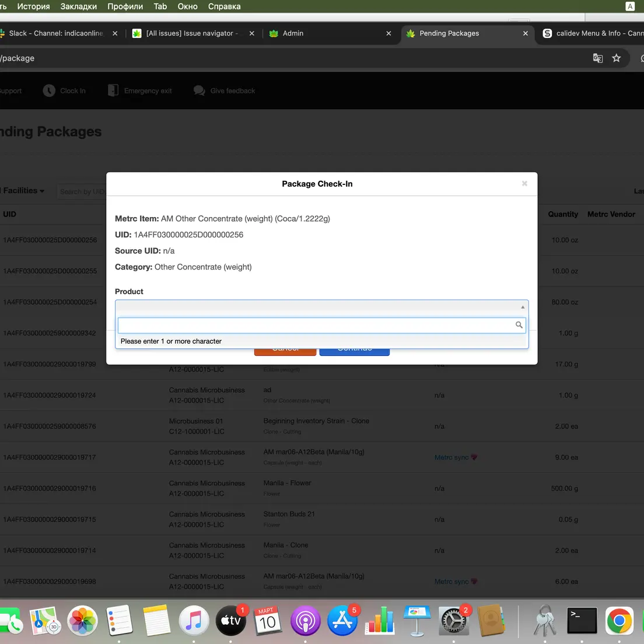644x644 pixels.
Task: Click the Emergency exit link
Action: [x=148, y=91]
